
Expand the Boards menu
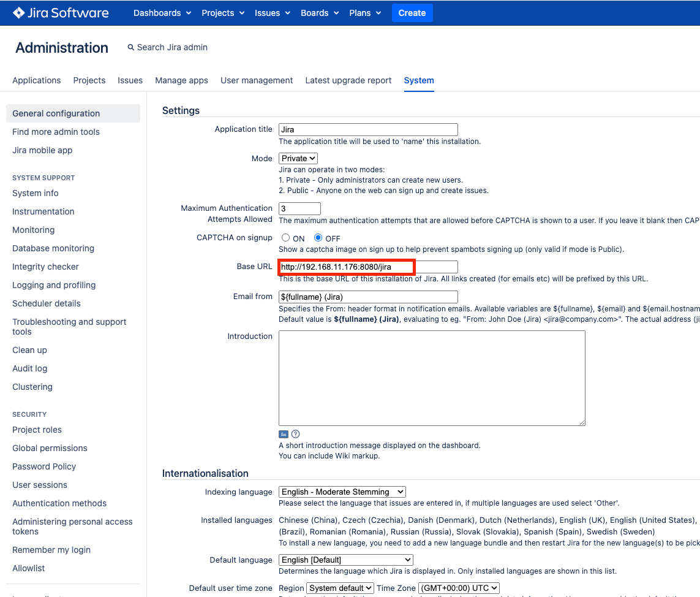point(320,13)
